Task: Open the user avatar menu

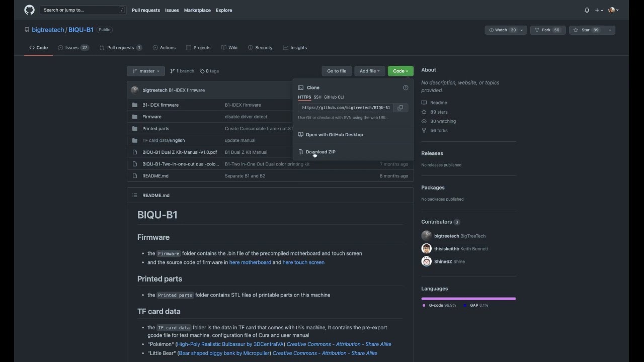Action: point(613,10)
